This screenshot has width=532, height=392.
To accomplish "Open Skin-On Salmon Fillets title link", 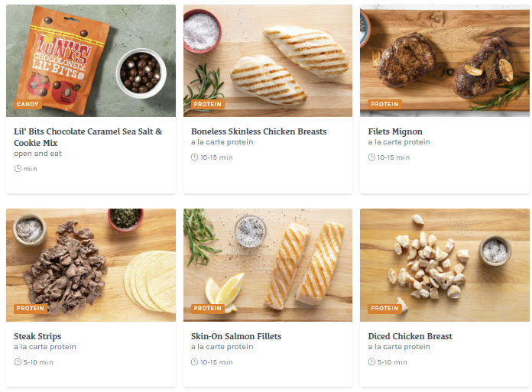I will click(236, 336).
